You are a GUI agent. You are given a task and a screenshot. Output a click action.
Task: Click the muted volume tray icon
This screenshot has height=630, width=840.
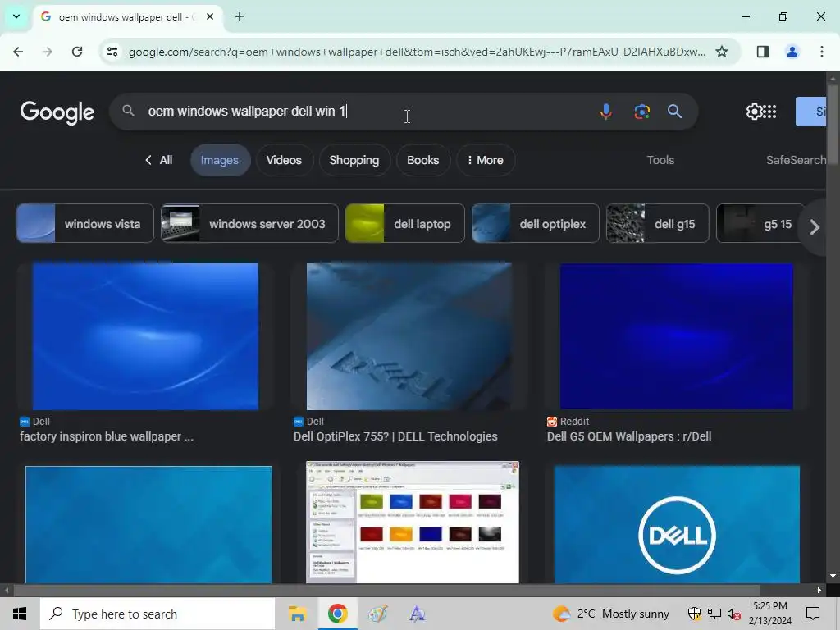pos(733,614)
